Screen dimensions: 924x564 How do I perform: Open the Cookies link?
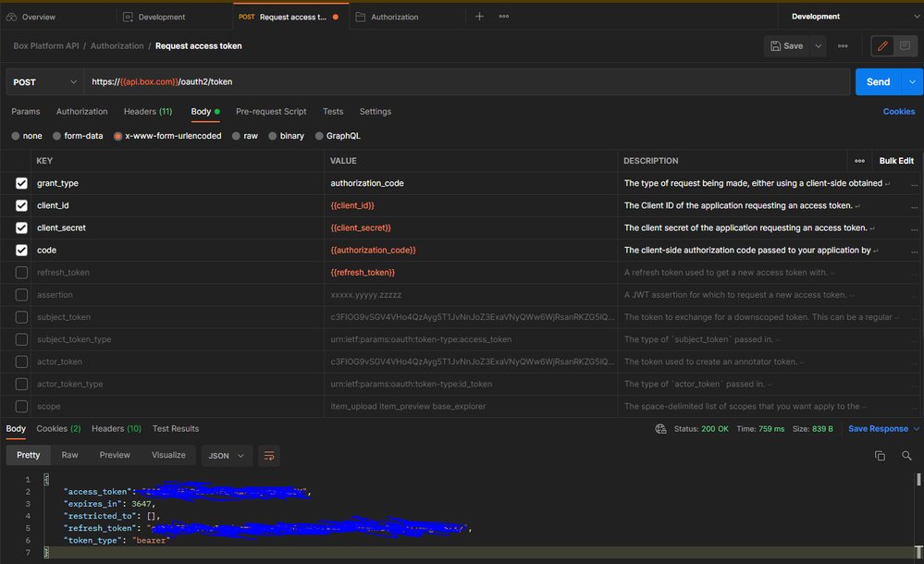coord(898,112)
